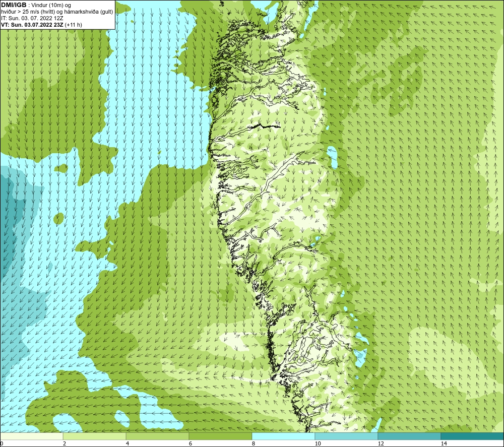This screenshot has width=504, height=447.
Task: Click the 'IT: Sun. 03. 07. 2022 12Z' line
Action: click(x=32, y=18)
